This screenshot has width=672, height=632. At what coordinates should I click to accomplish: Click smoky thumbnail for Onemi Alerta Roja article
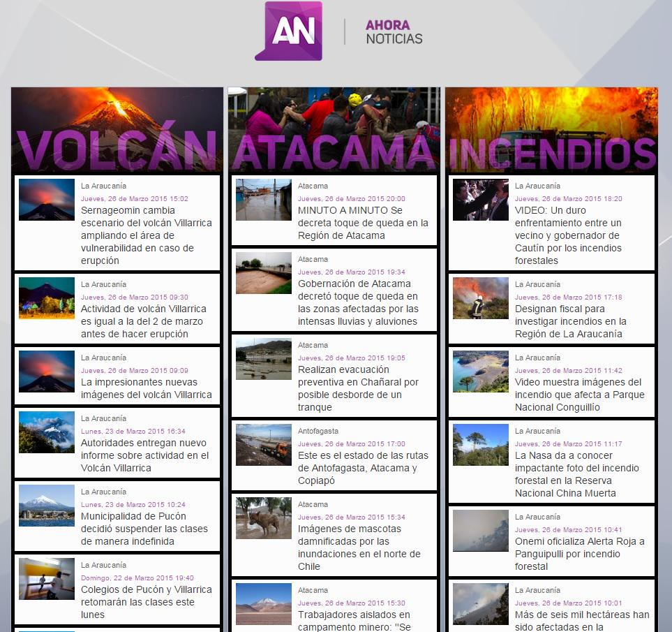coord(481,530)
